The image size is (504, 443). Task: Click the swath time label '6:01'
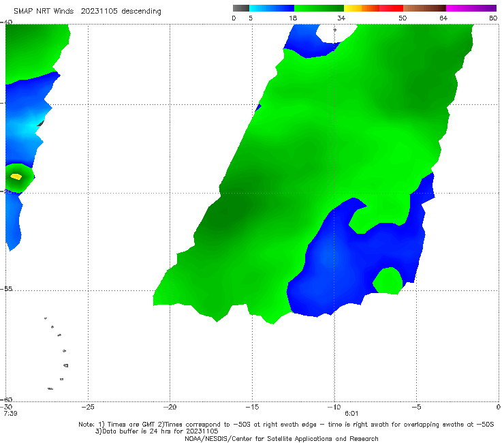351,414
